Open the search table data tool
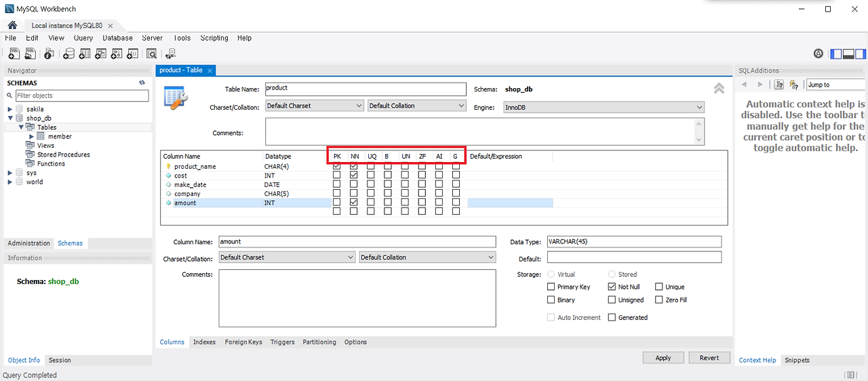 (x=152, y=54)
